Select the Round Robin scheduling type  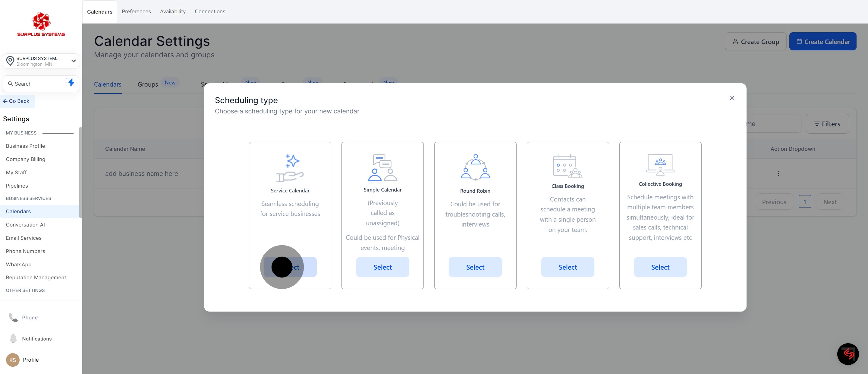click(x=475, y=267)
